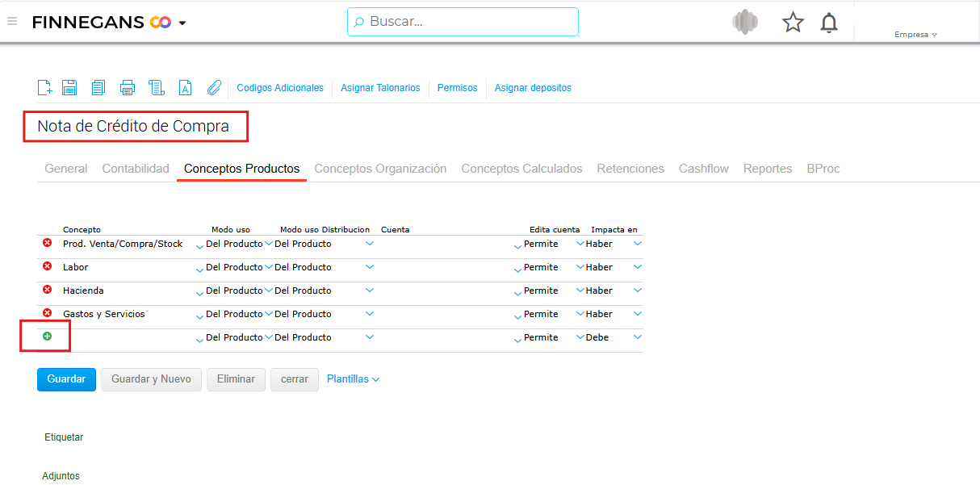Go to the Retenciones tab
Viewport: 980px width, 485px height.
(x=630, y=169)
